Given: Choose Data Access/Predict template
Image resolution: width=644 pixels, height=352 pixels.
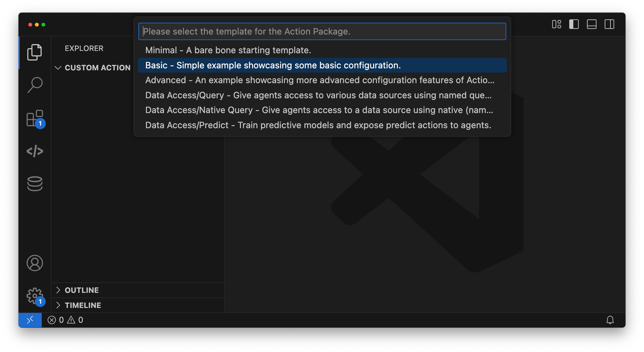Looking at the screenshot, I should (x=322, y=125).
